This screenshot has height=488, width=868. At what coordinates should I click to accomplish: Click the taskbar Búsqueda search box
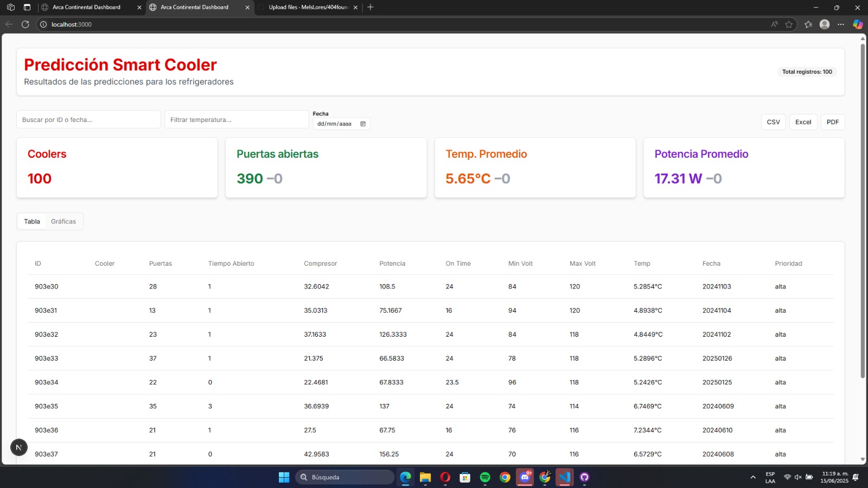(x=345, y=477)
